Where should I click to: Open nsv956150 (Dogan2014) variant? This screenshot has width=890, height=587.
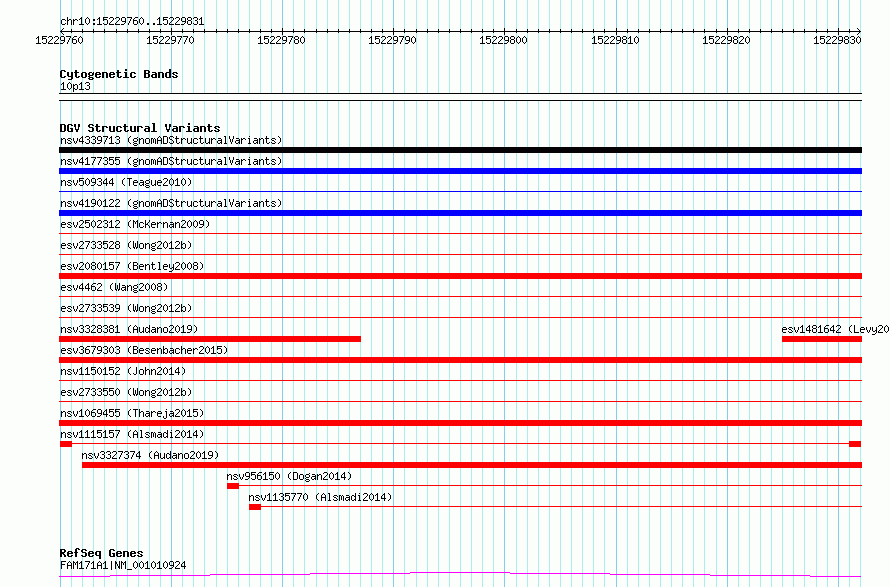pyautogui.click(x=289, y=476)
